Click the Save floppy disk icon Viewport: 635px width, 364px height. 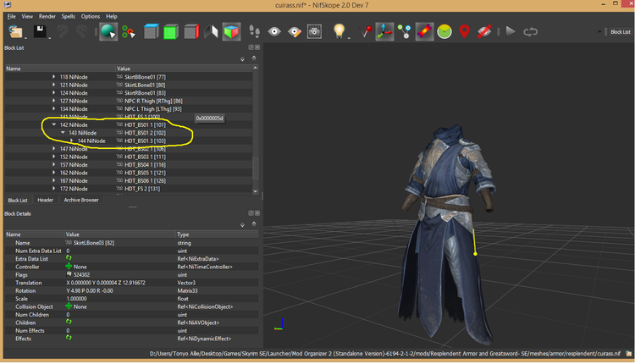(x=40, y=31)
